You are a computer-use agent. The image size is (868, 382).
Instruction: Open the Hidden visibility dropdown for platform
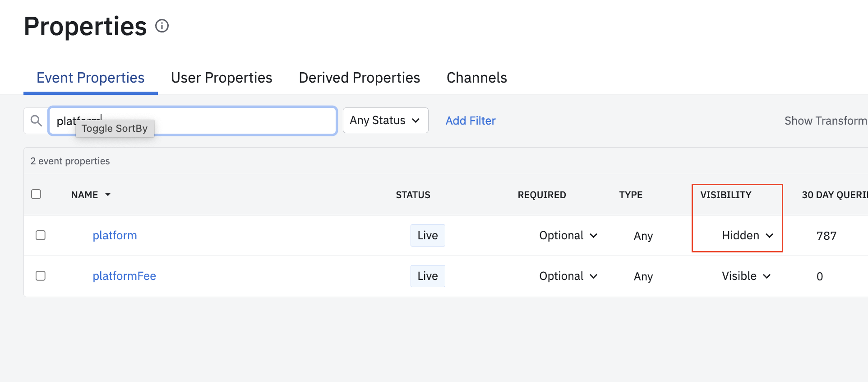pos(748,235)
